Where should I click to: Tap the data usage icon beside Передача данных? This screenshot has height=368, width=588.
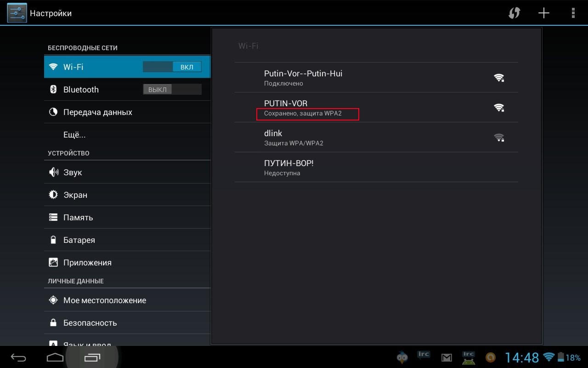point(53,112)
